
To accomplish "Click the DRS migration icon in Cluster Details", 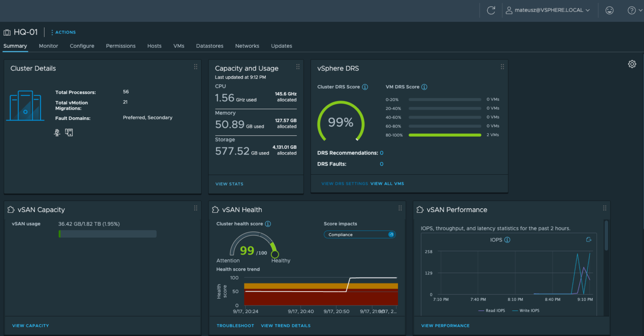I will tap(69, 132).
